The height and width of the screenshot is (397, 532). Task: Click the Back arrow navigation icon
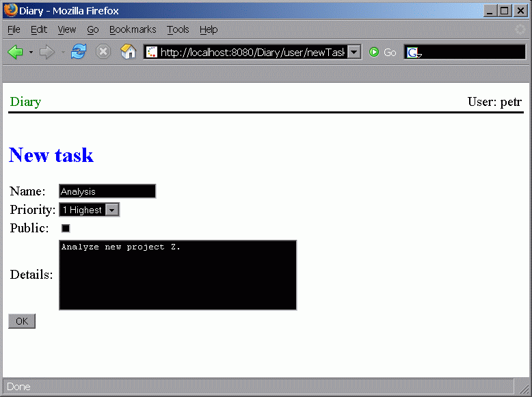coord(16,53)
